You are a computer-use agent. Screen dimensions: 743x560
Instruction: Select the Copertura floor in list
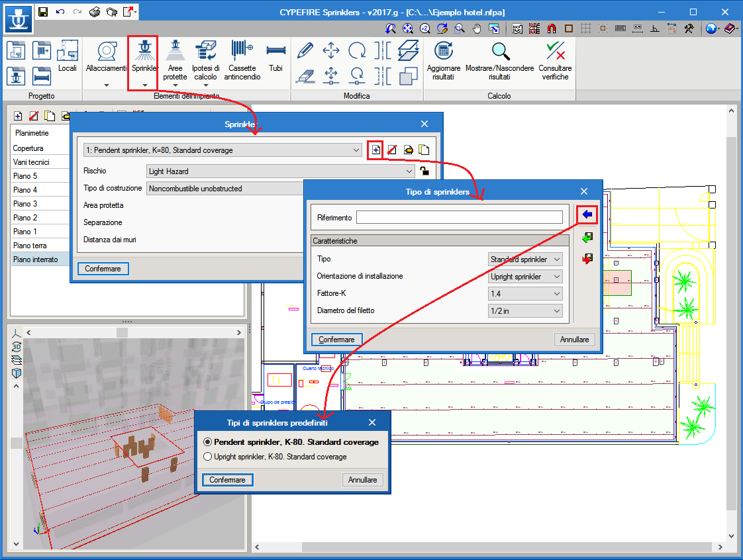point(40,148)
